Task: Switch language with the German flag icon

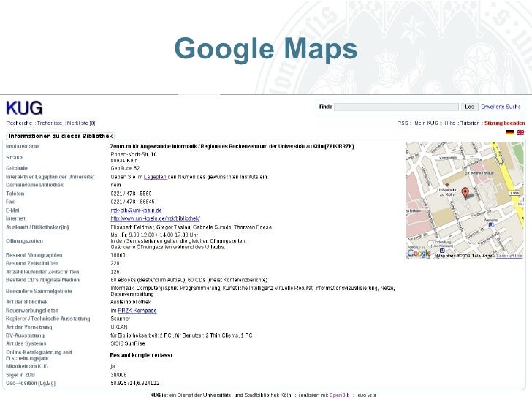Action: click(509, 133)
